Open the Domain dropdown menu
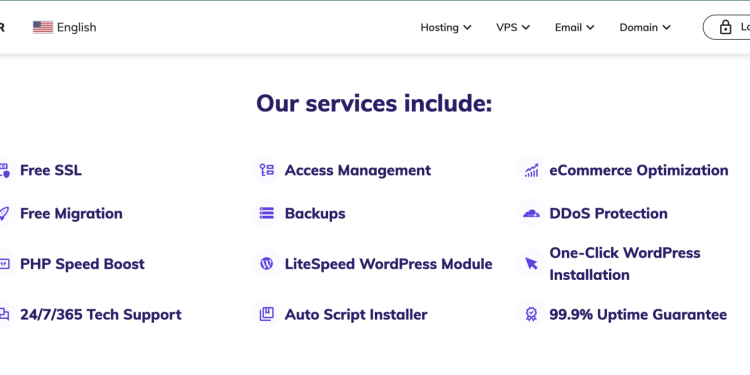Viewport: 750px width, 375px height. click(645, 27)
